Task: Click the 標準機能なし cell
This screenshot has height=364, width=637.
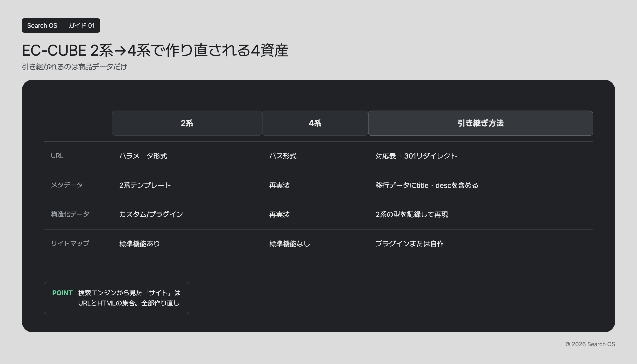Action: (290, 244)
